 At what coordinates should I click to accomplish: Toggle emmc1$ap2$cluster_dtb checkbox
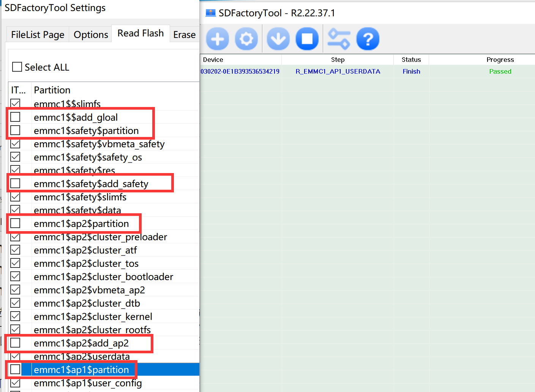tap(15, 303)
